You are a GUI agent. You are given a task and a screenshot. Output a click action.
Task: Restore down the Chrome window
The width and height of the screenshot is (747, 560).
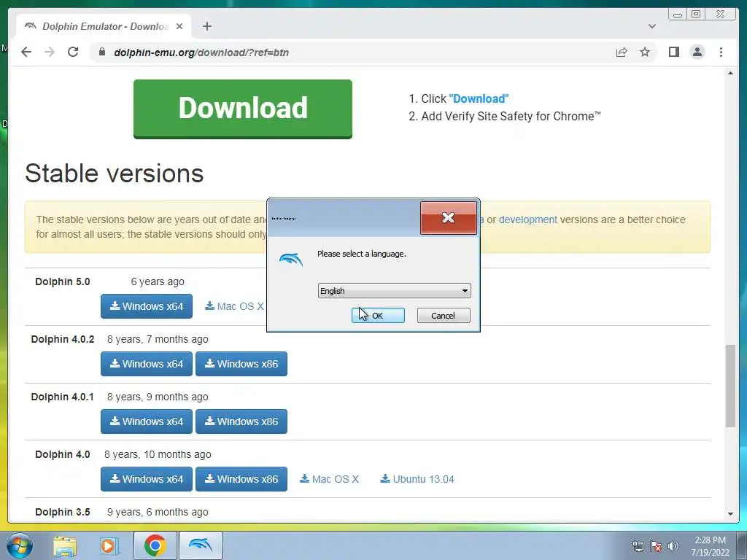coord(696,15)
